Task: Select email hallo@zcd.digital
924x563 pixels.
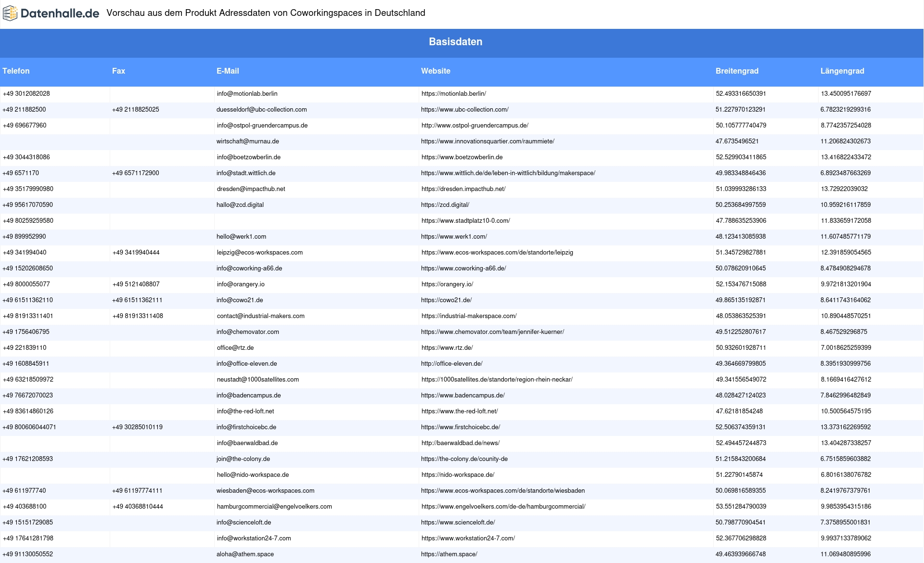Action: 240,205
